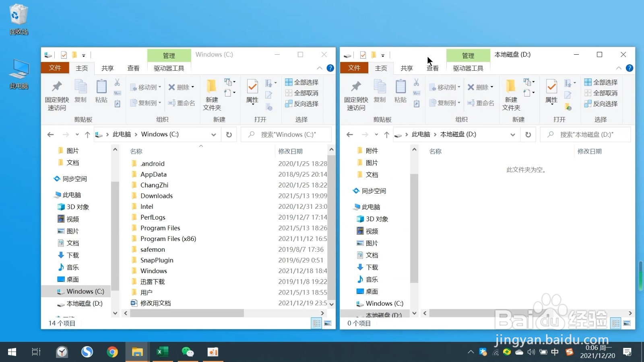Open the File tab in Windows (C:) window

tap(55, 68)
